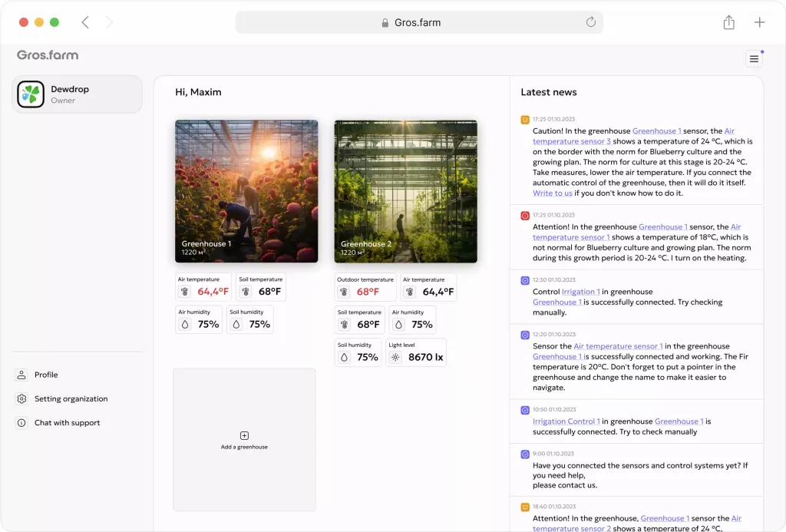Click purple status icon on 9:00 news

click(525, 454)
